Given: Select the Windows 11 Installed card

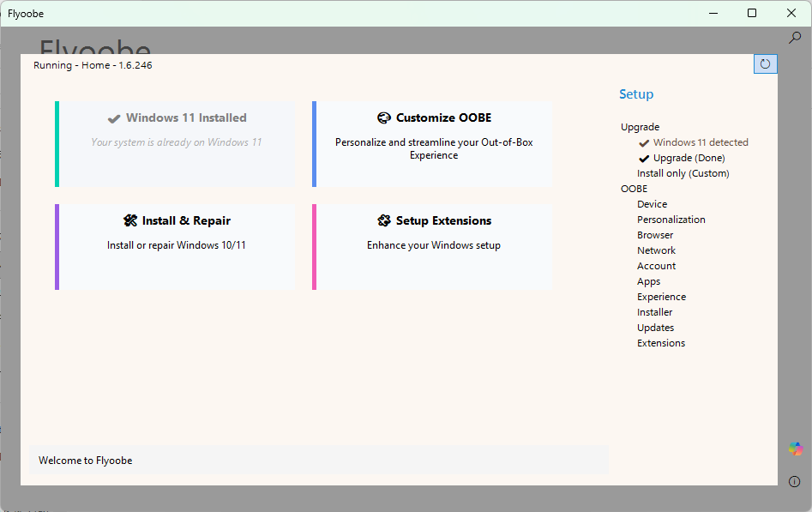Looking at the screenshot, I should [x=175, y=144].
